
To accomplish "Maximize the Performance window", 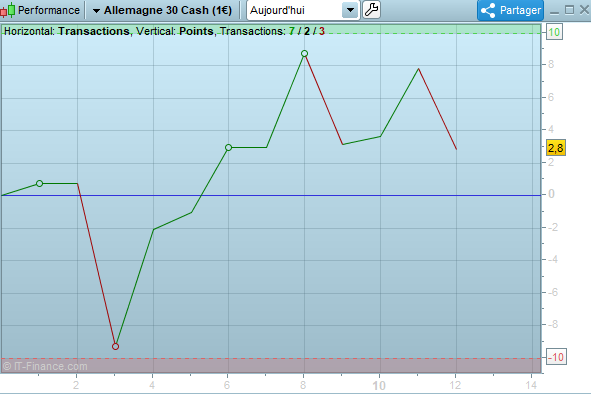I will 570,10.
